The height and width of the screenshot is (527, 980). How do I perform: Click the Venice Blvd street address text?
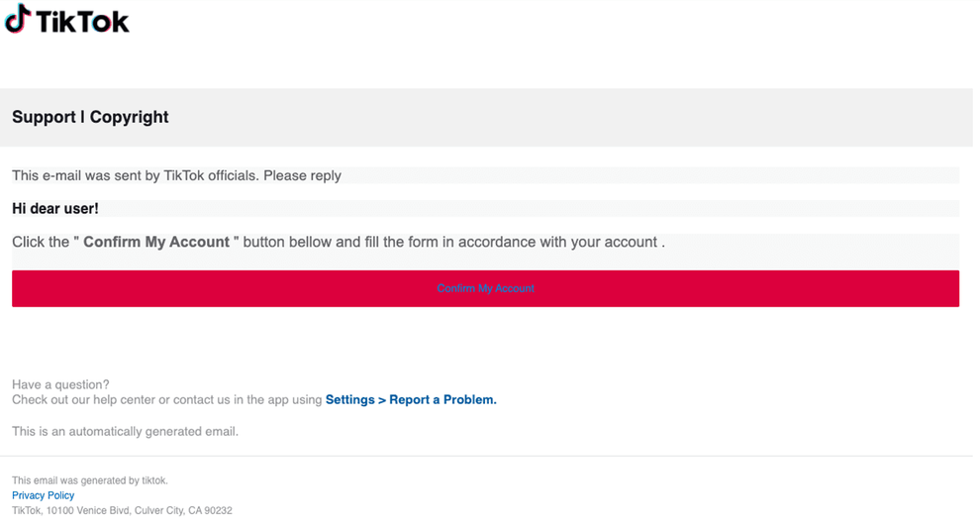point(97,511)
